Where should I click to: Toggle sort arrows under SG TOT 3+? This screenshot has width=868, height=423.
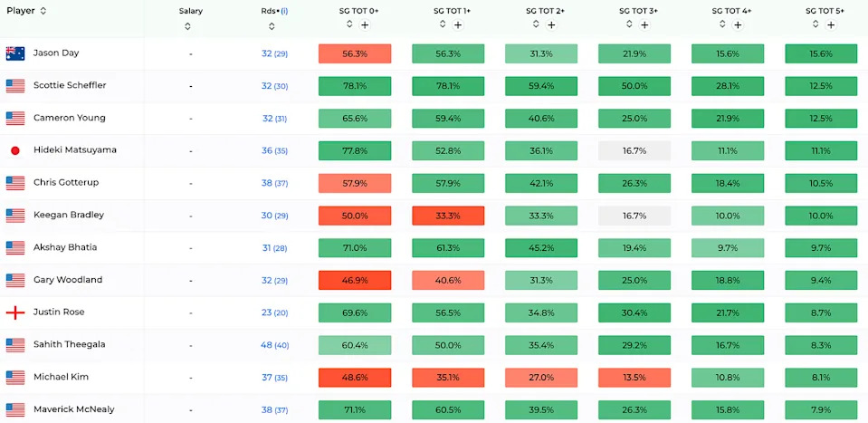pyautogui.click(x=629, y=25)
